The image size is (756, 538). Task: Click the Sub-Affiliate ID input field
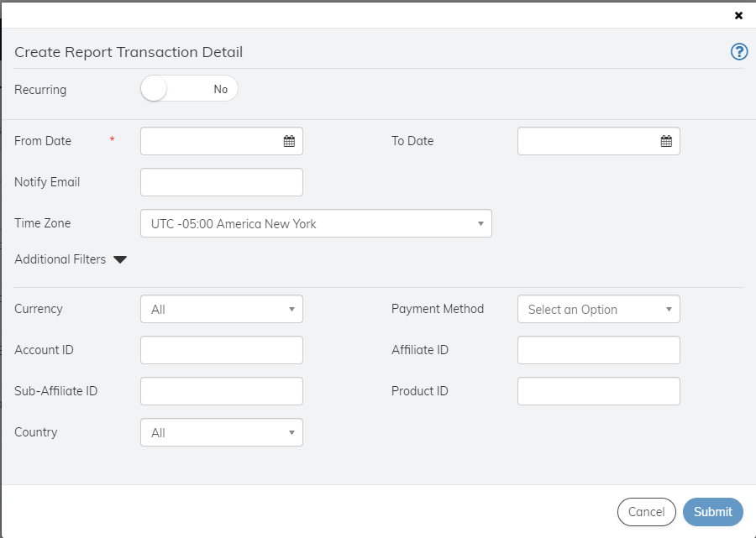[x=221, y=391]
